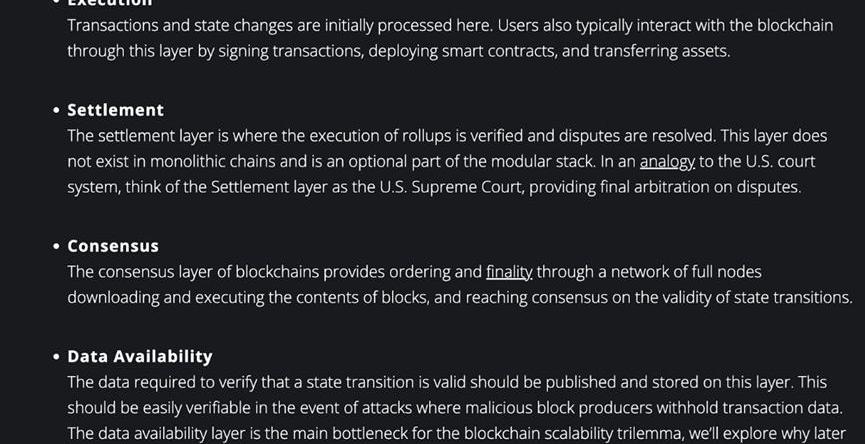Screen dimensions: 865x444
Task: Click the bullet point beside Data Availability
Action: (x=56, y=357)
